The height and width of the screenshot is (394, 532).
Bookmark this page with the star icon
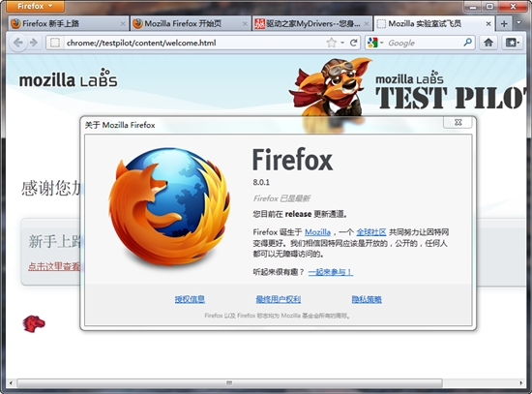click(x=331, y=43)
